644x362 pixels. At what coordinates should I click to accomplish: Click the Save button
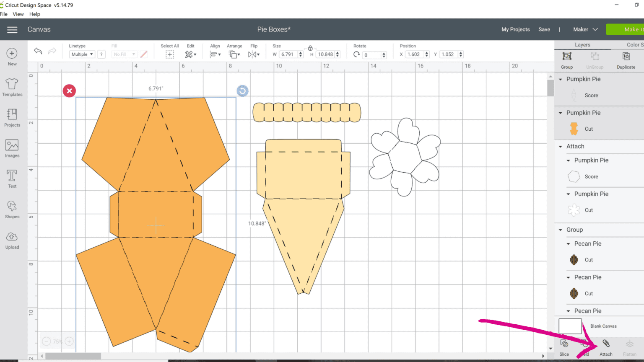(x=544, y=29)
